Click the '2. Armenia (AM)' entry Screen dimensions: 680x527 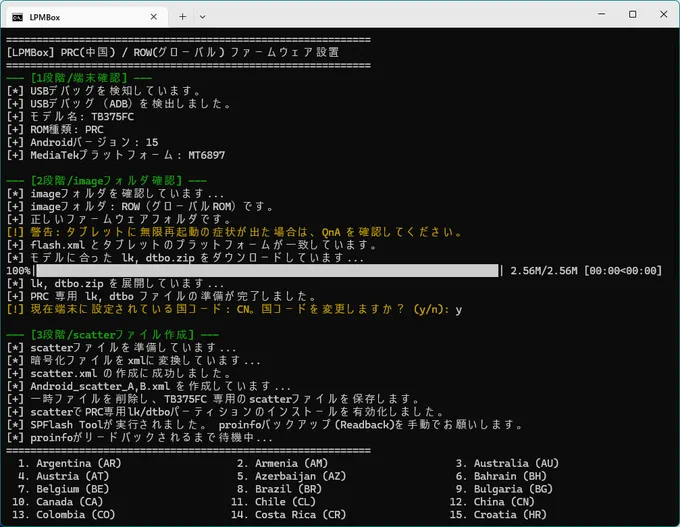tap(282, 463)
